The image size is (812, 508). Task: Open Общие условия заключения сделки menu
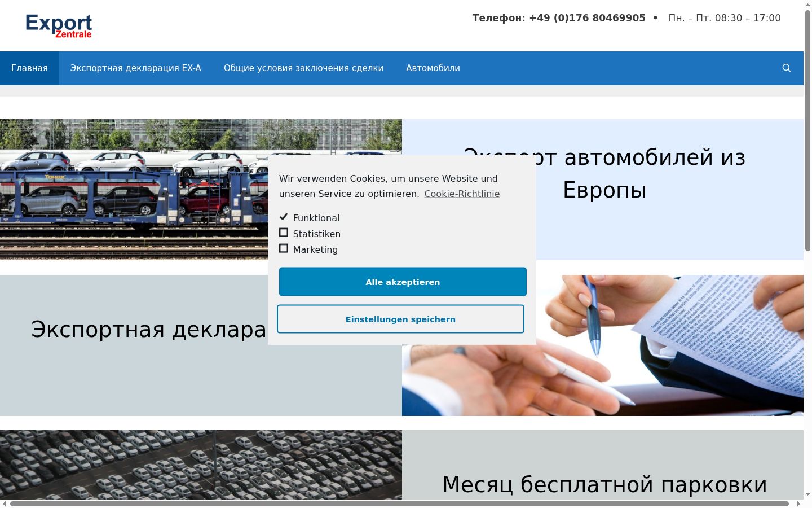[x=303, y=68]
